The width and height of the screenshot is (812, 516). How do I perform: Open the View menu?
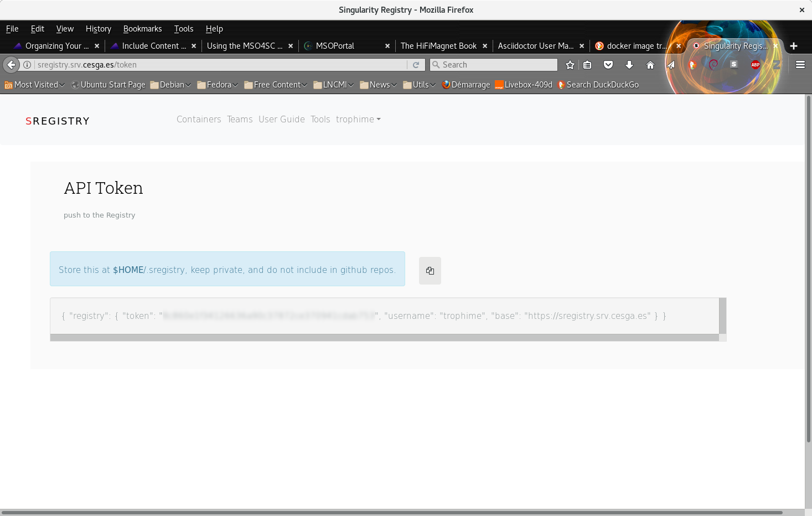coord(65,29)
